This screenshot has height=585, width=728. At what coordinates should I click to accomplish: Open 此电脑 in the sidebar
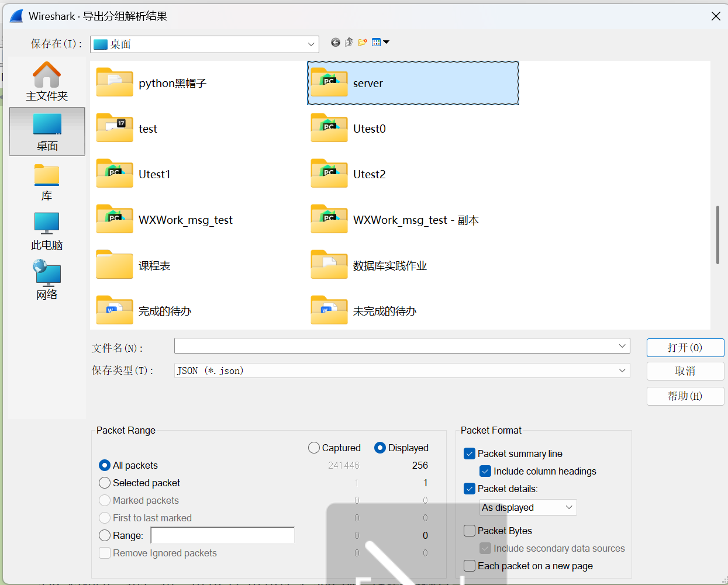47,232
